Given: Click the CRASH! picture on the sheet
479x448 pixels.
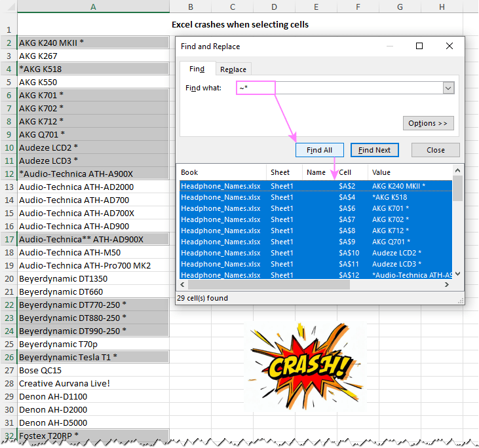Looking at the screenshot, I should click(305, 366).
